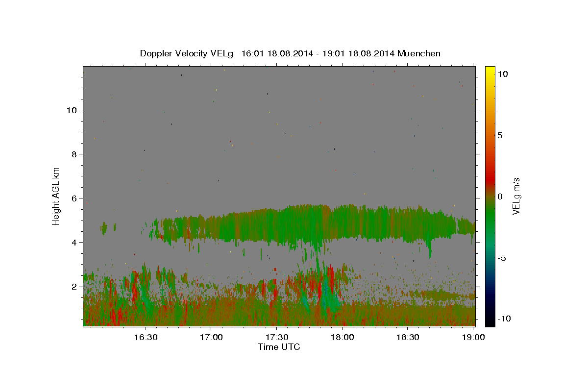Click the height axis label 10

tap(72, 110)
